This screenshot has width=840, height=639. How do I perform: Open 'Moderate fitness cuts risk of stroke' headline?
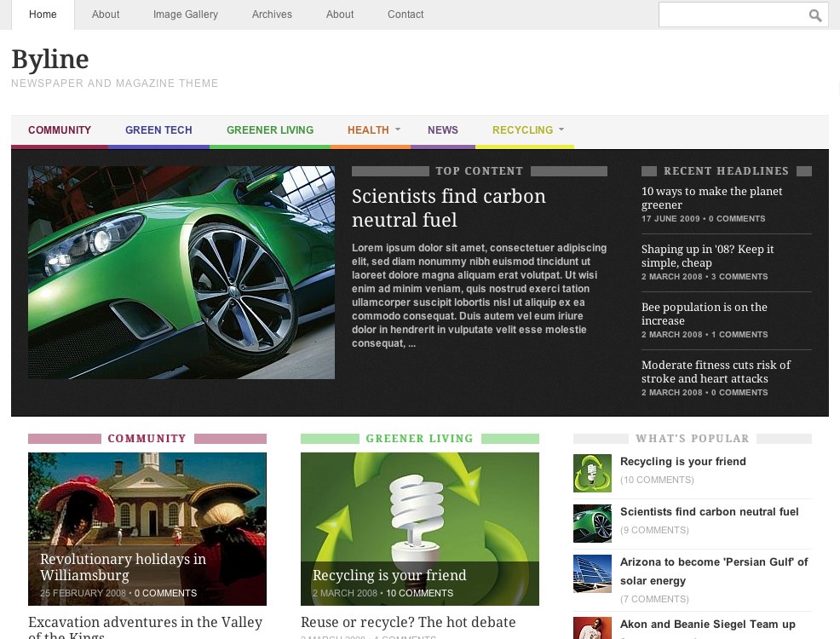(x=716, y=371)
